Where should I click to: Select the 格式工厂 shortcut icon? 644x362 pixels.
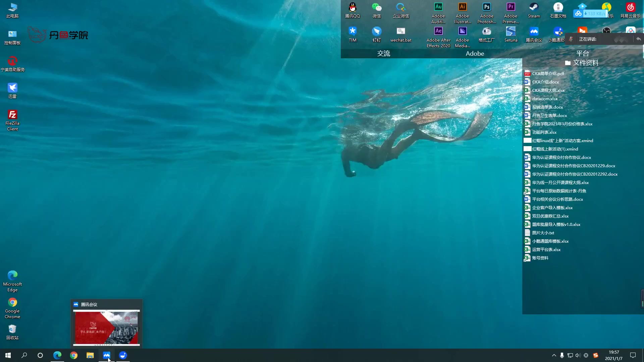[x=487, y=34]
